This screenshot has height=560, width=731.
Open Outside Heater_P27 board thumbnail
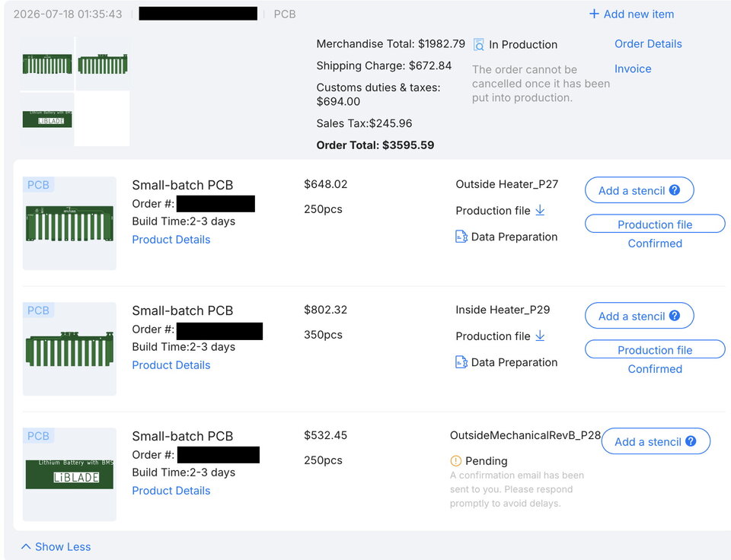(x=69, y=223)
